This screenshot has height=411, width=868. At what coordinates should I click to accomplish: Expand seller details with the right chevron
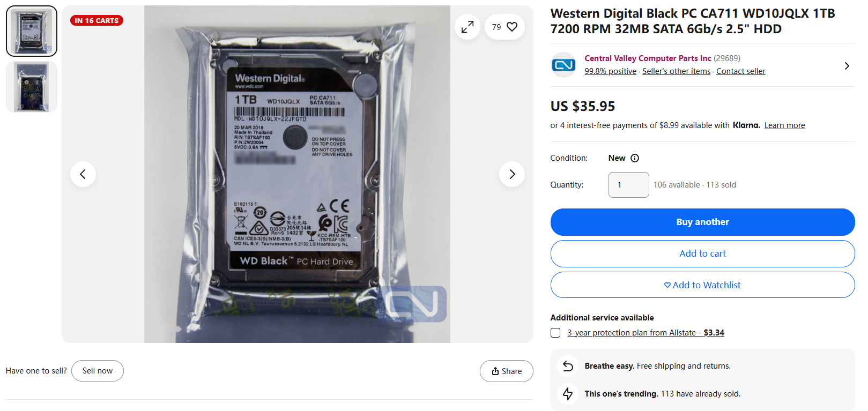(847, 66)
